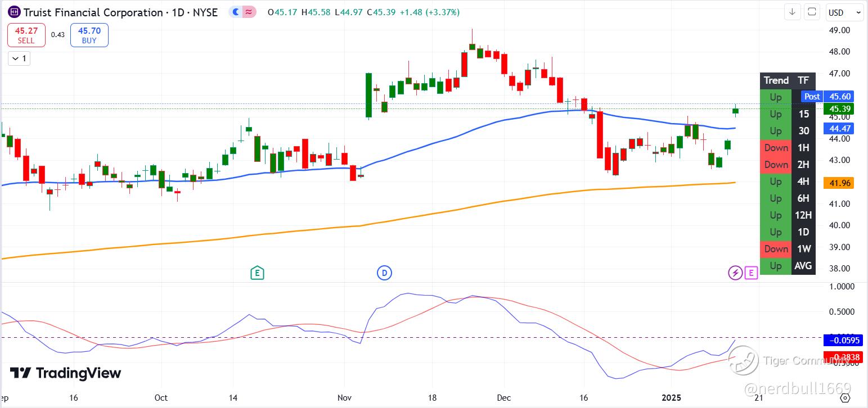Toggle the post-market moon session indicator
868x408 pixels.
tap(236, 12)
